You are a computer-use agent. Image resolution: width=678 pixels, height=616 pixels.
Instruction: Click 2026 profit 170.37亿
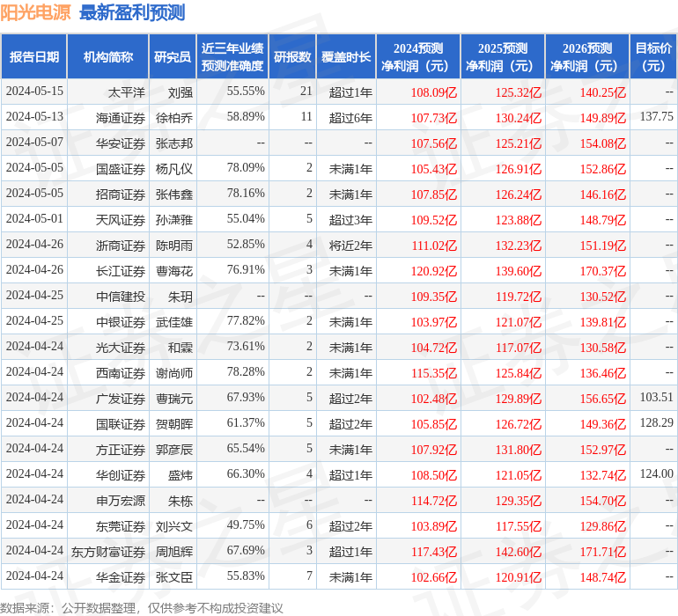click(603, 271)
